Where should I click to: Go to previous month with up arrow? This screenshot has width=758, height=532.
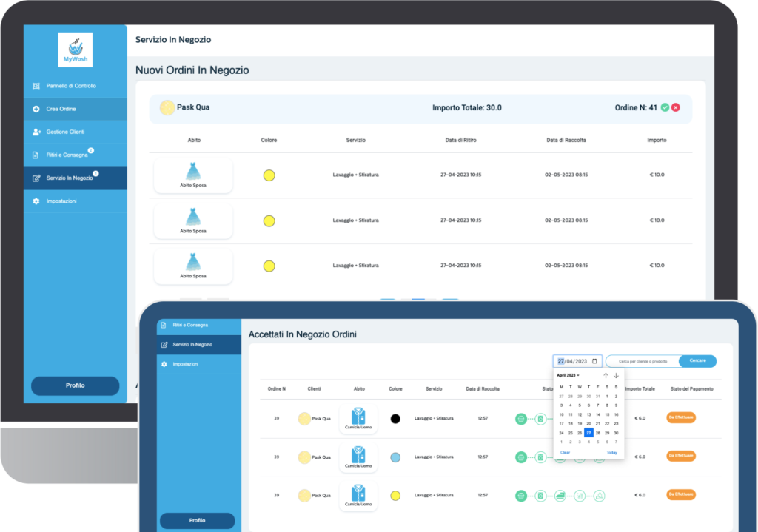tap(606, 375)
